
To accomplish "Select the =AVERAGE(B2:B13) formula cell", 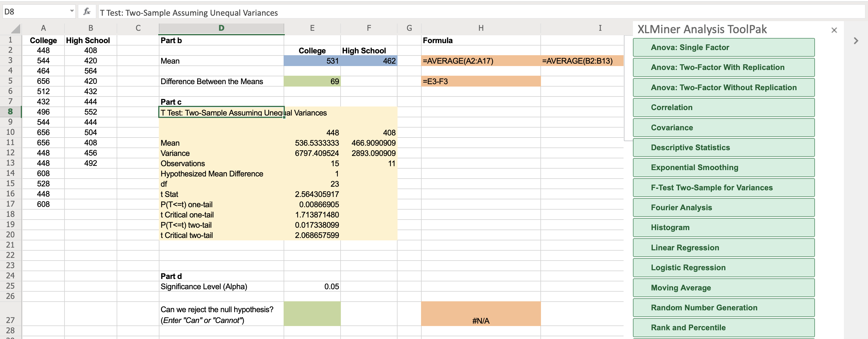I will click(582, 61).
